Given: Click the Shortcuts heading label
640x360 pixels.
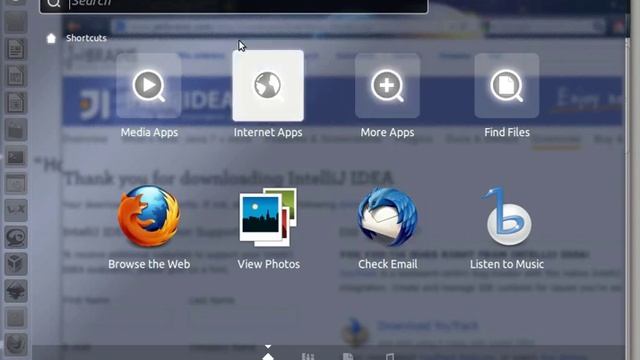Looking at the screenshot, I should tap(86, 38).
